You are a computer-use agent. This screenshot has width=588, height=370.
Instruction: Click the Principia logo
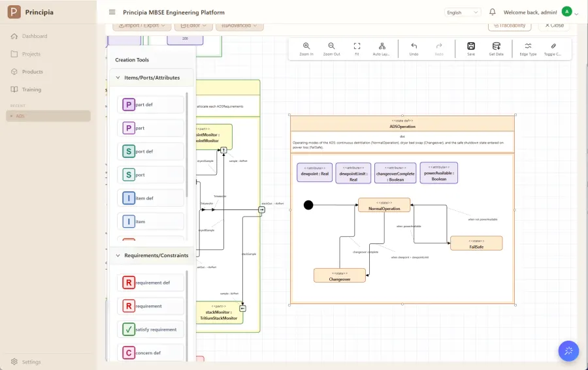point(14,12)
